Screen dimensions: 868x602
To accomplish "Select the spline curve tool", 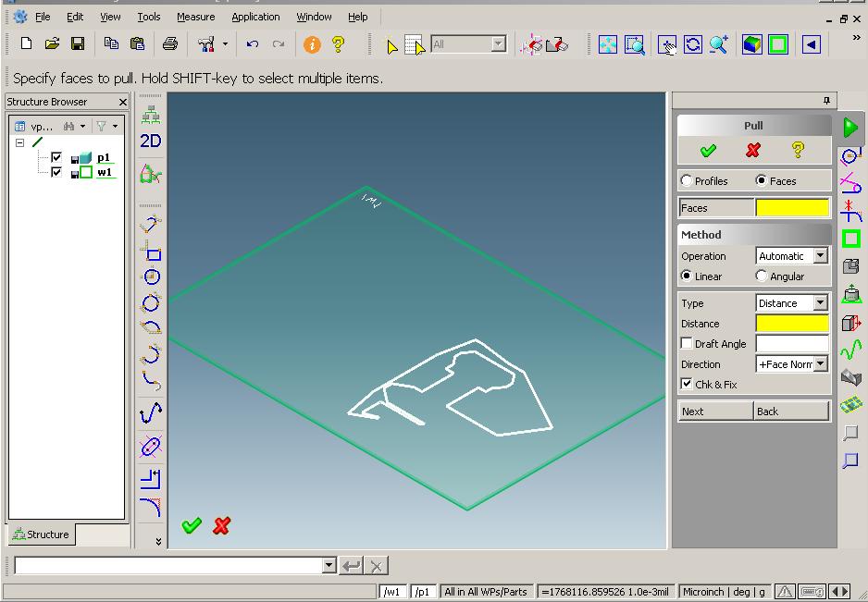I will click(x=151, y=412).
